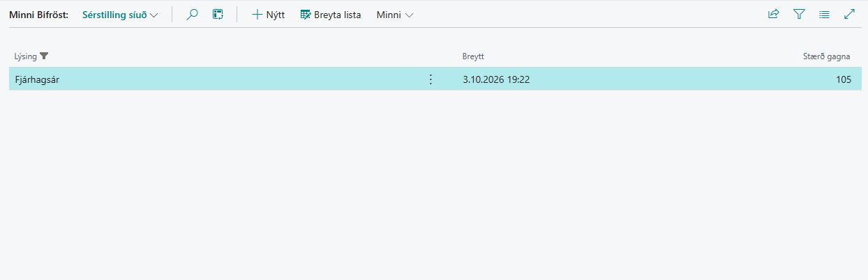Click the filter funnel beside Lýsing
Image resolution: width=868 pixels, height=280 pixels.
pyautogui.click(x=44, y=56)
